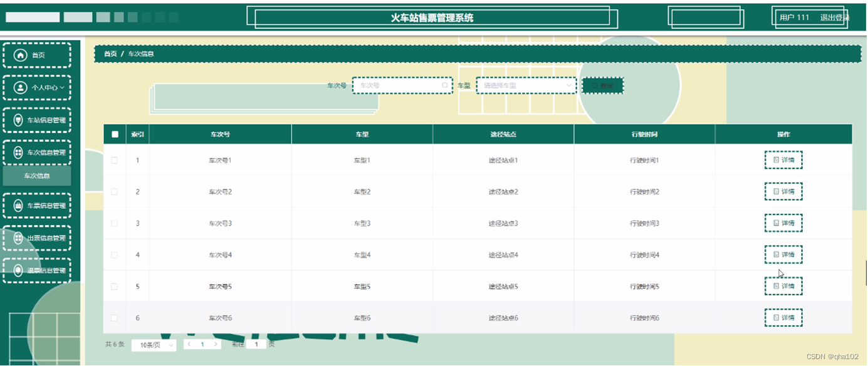Select 车次信息 in the sidebar menu

click(37, 176)
